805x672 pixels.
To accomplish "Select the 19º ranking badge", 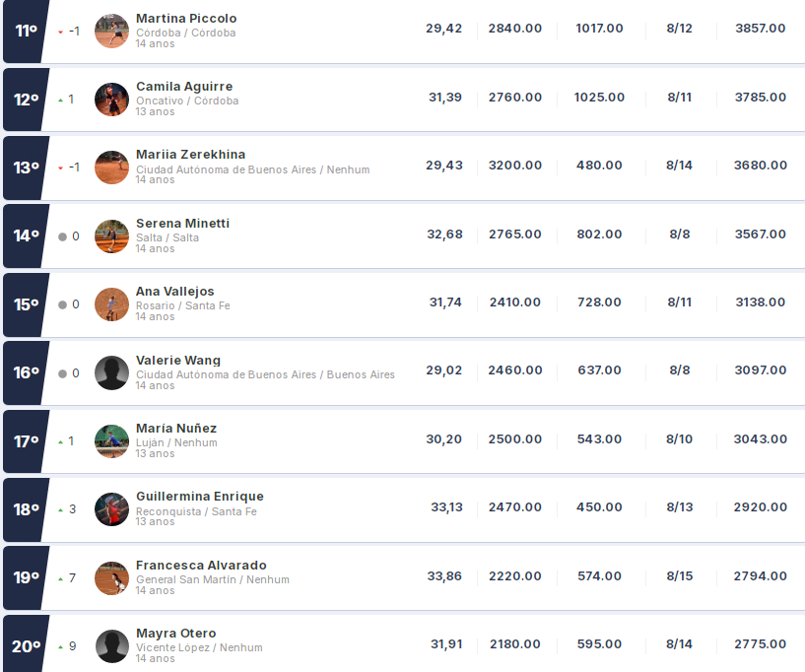I will [x=26, y=578].
